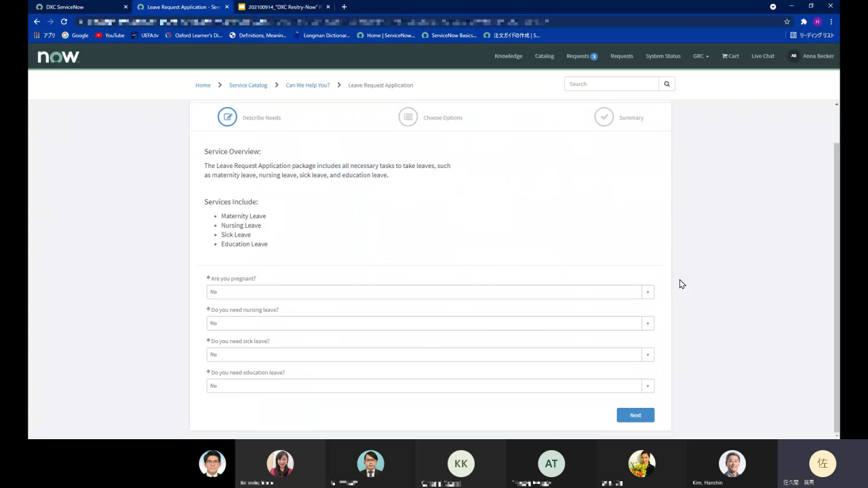
Task: Open the Knowledge menu item
Action: coord(508,56)
